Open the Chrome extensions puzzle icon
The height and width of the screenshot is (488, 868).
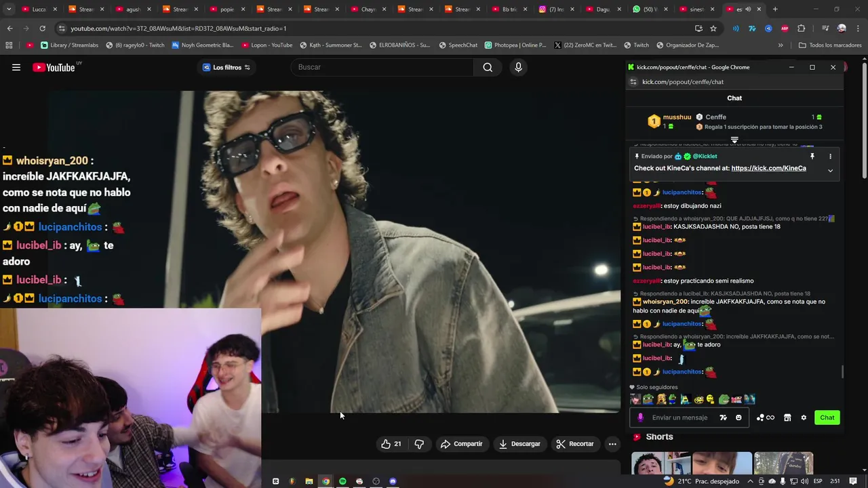tap(802, 28)
